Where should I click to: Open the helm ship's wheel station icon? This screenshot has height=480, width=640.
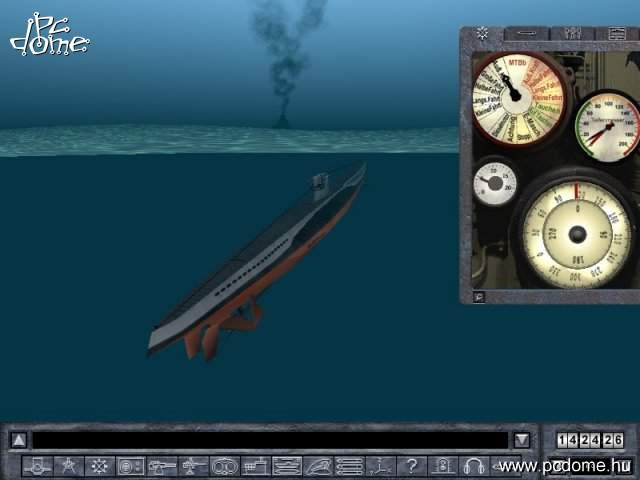point(99,465)
